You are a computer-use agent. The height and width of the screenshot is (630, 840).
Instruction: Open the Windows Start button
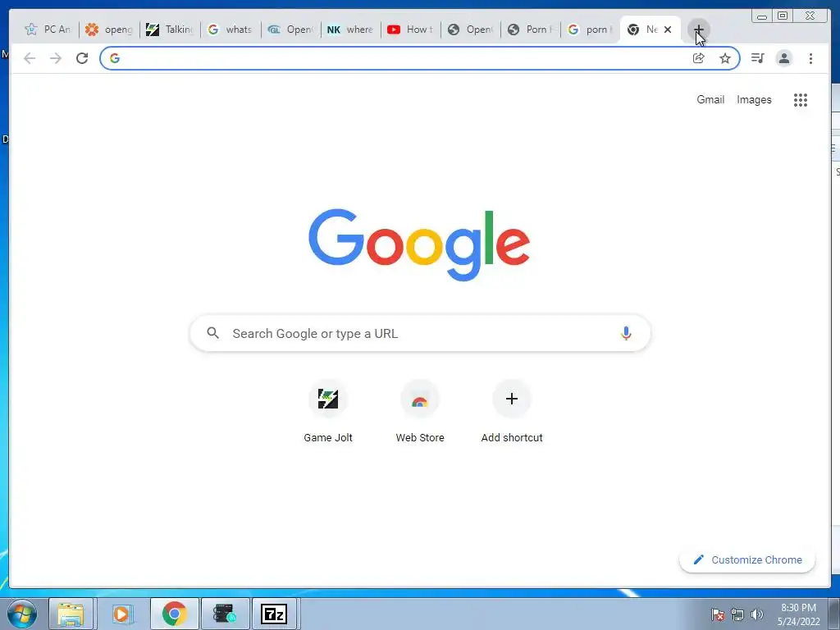22,614
